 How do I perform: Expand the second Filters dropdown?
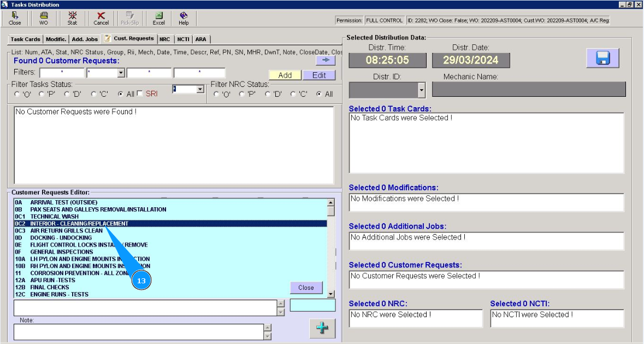click(x=121, y=73)
